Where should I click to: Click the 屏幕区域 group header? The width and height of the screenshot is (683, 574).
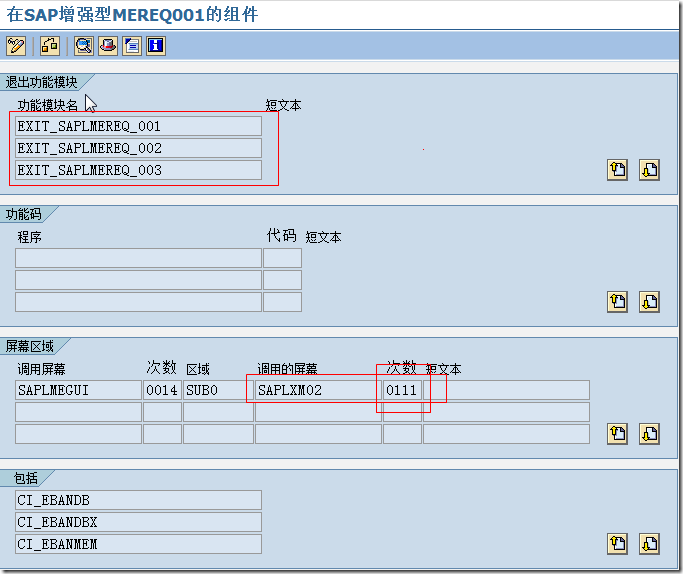pyautogui.click(x=30, y=346)
